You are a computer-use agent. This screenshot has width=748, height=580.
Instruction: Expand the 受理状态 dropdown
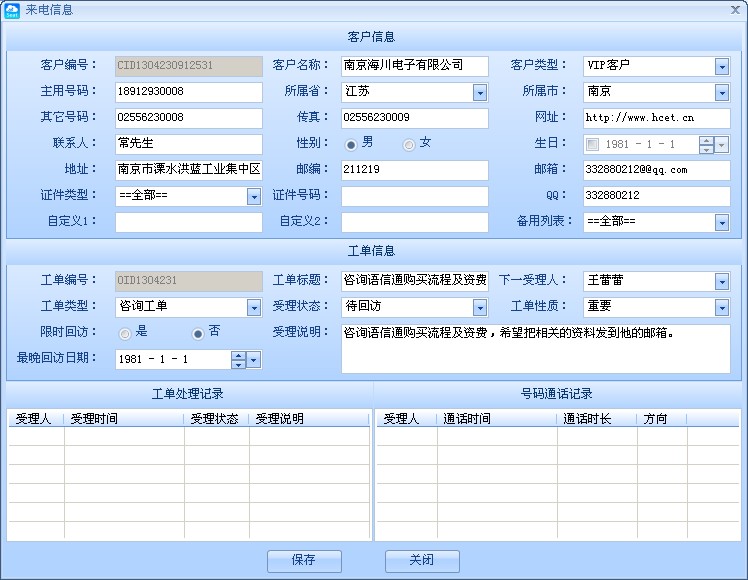480,308
